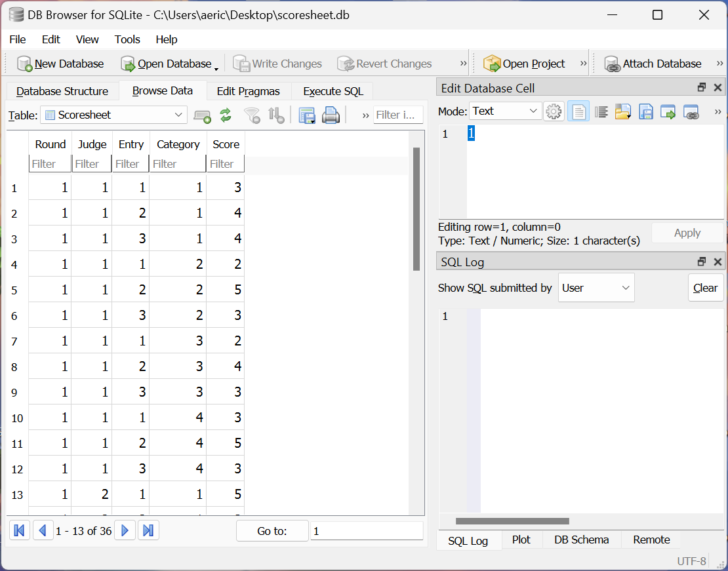Click the Filter in any column field

(x=398, y=115)
